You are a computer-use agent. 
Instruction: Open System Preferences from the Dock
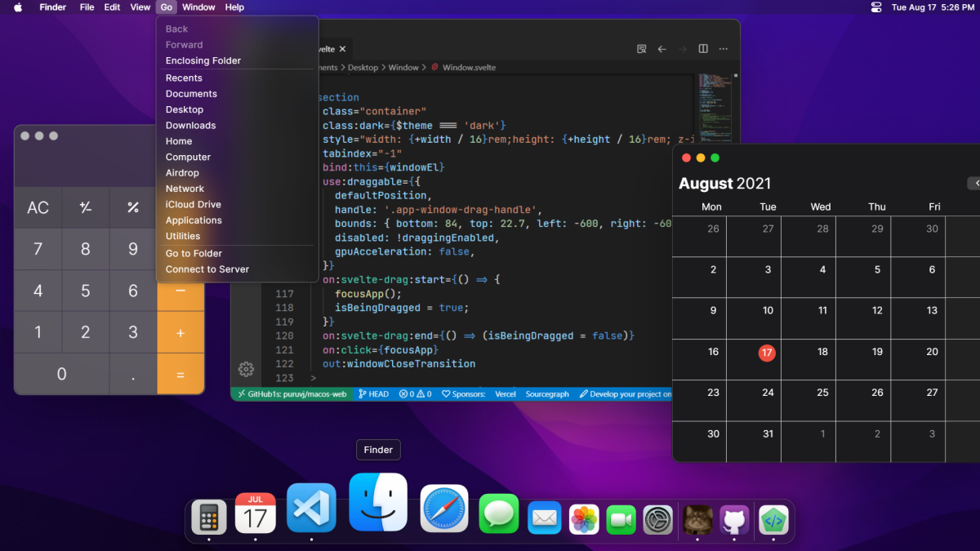[x=657, y=519]
